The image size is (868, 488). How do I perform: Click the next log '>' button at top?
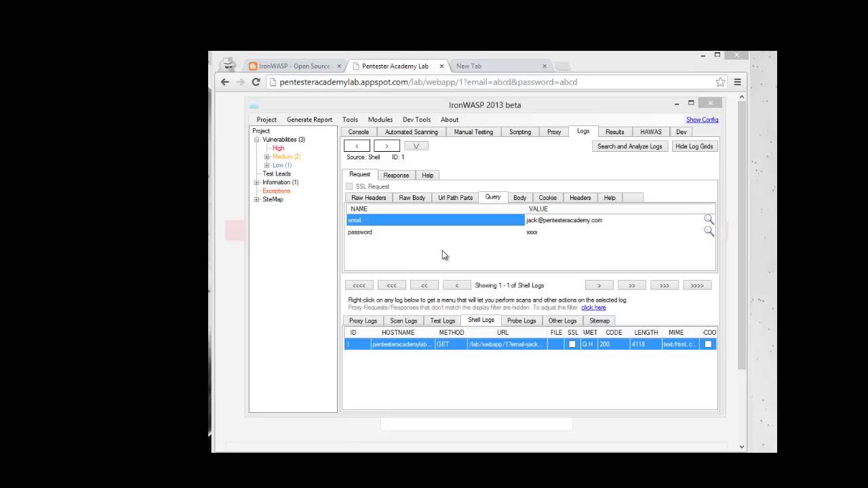[387, 146]
